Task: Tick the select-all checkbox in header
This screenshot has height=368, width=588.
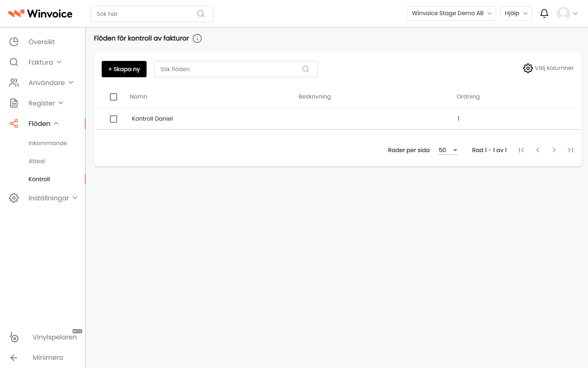Action: click(x=114, y=97)
